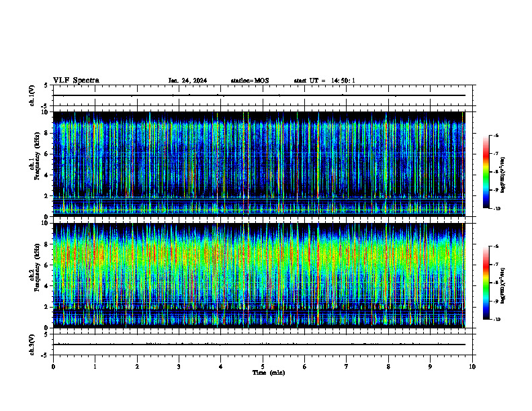Image resolution: width=532 pixels, height=411 pixels.
Task: Click the "9" minute tick on the time axis
Action: pos(430,367)
